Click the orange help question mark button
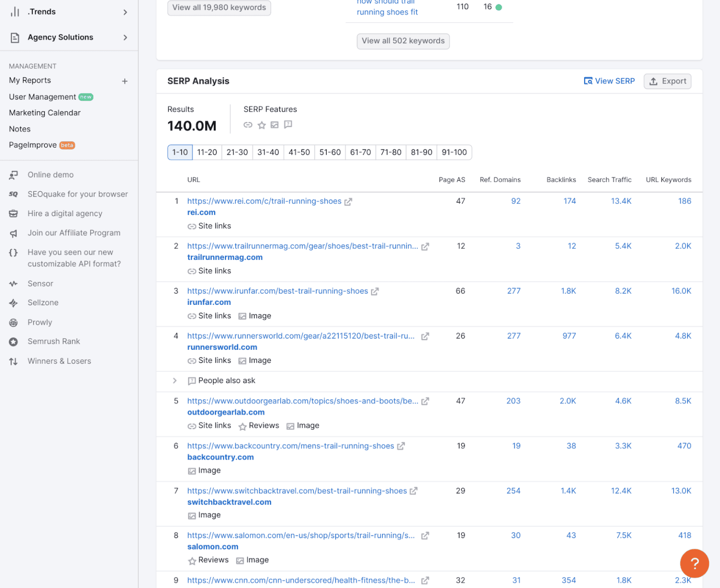Viewport: 720px width, 588px height. point(694,563)
